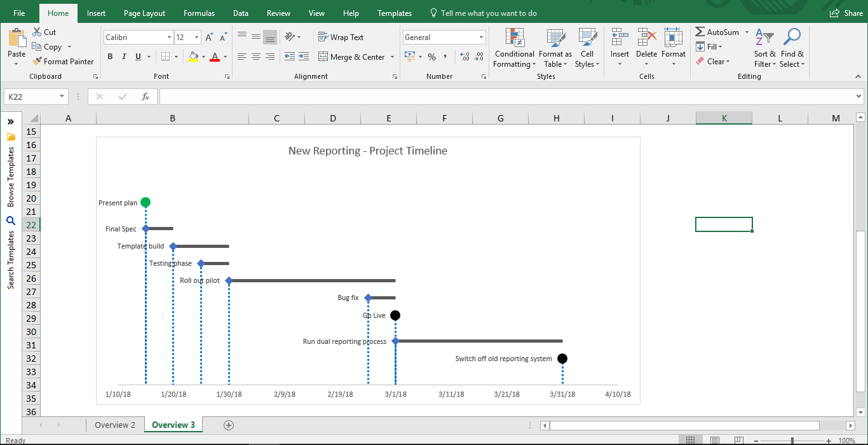Enable Wrap Text for the selection

point(341,37)
